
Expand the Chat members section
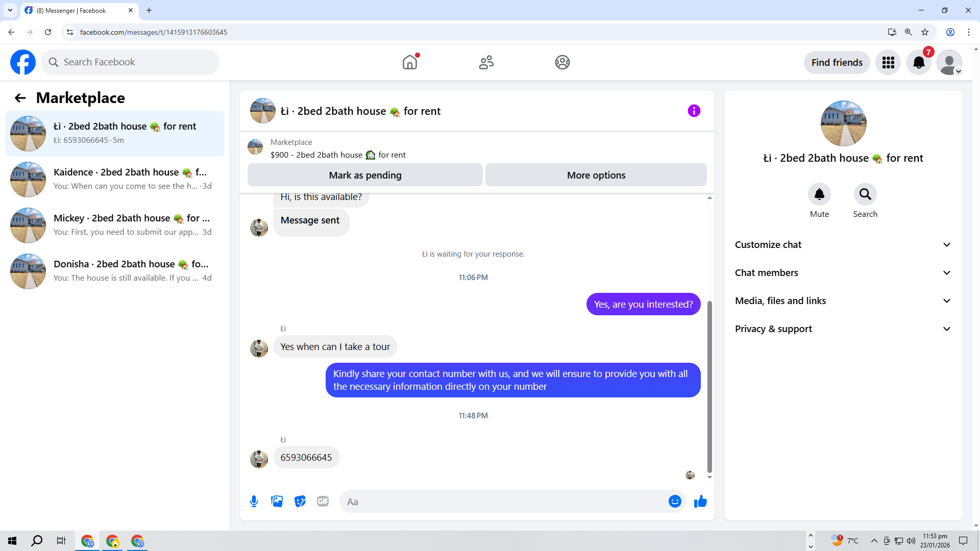click(843, 273)
